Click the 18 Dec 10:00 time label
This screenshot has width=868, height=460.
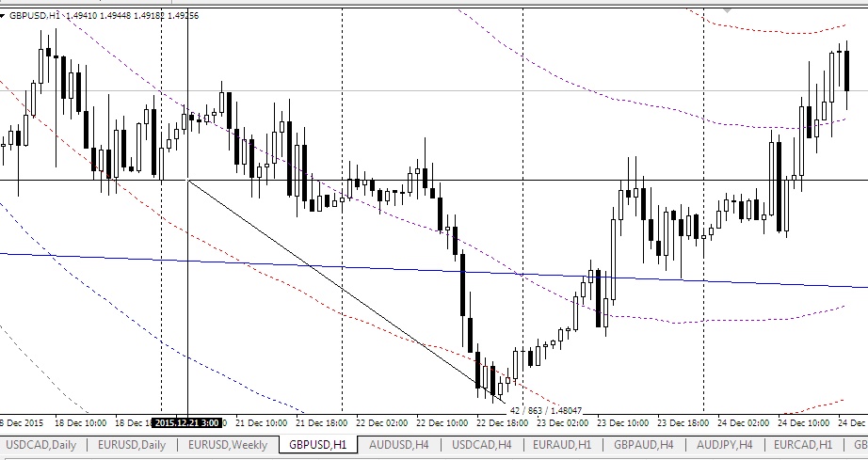[x=81, y=423]
